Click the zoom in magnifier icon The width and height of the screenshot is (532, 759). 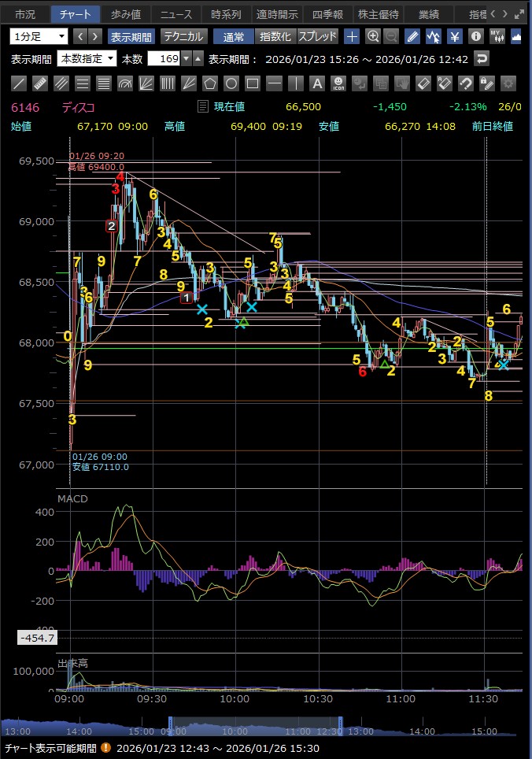pos(372,36)
